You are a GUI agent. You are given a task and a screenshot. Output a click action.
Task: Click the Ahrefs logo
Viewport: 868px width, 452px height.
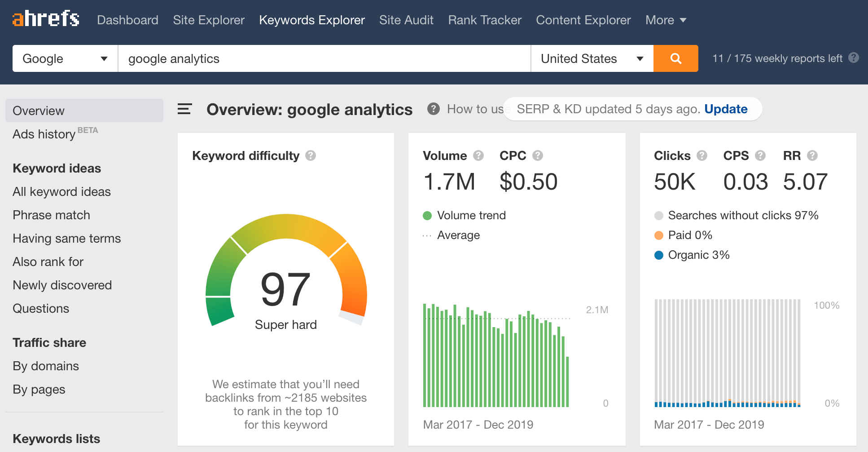coord(46,19)
